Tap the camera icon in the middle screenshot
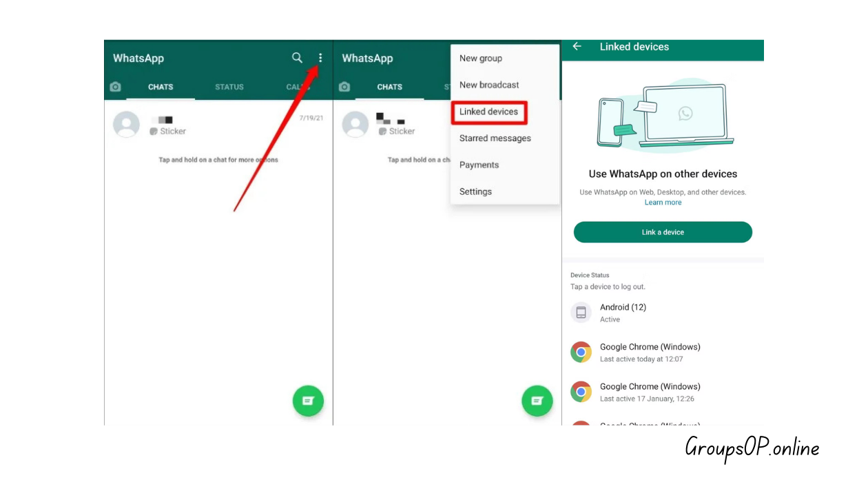 (x=344, y=87)
